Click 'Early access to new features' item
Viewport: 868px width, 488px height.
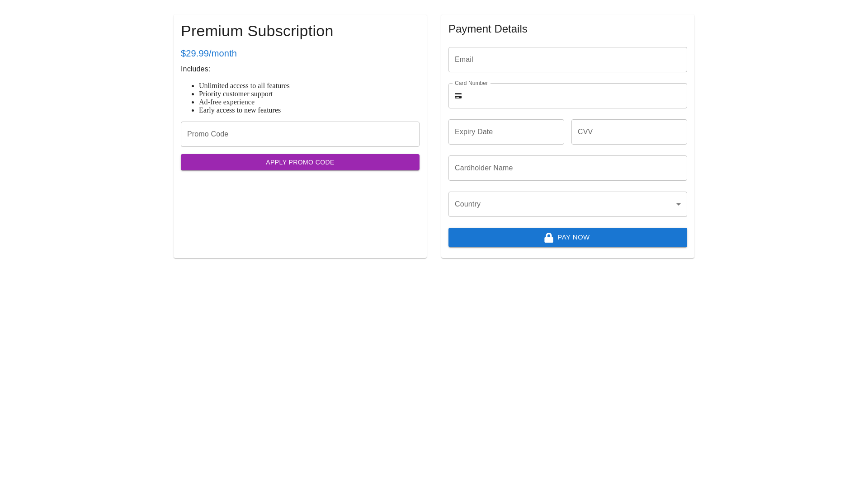click(240, 110)
